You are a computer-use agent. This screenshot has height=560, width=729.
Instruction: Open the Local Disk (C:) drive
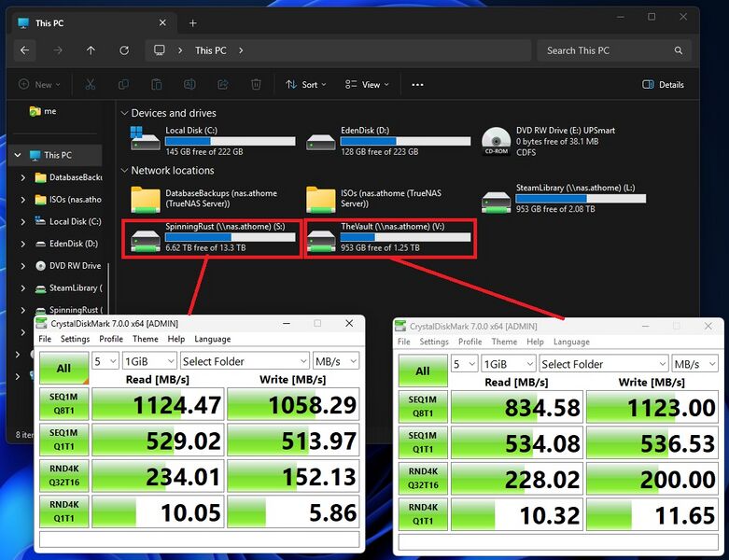click(212, 142)
